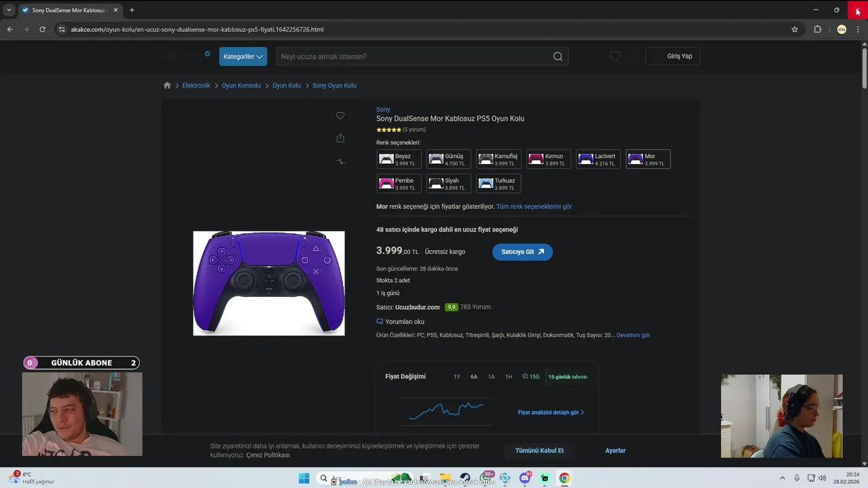868x488 pixels.
Task: Show hidden system tray icons
Action: tap(782, 479)
